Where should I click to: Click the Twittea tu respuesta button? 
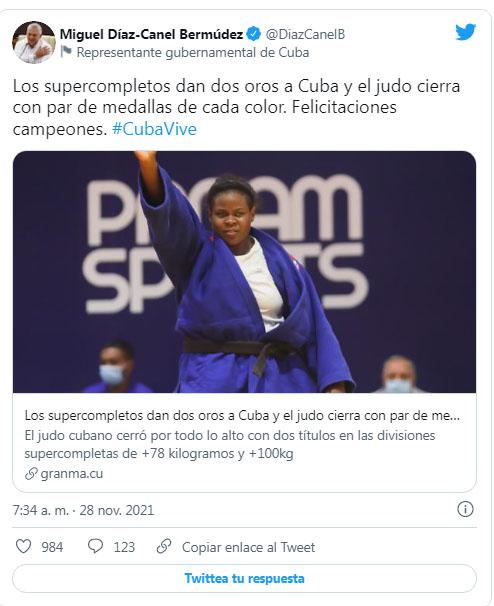coord(244,578)
